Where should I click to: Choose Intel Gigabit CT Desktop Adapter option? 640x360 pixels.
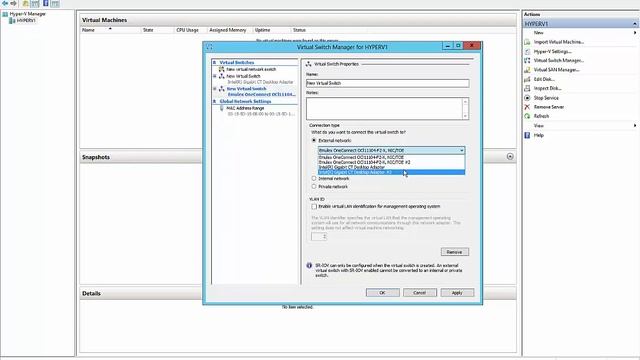[391, 167]
